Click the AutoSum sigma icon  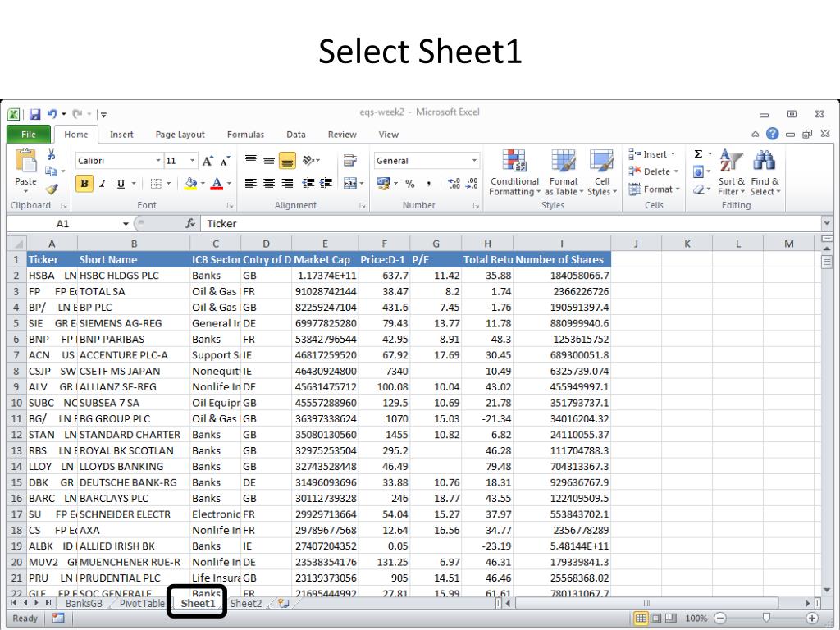[699, 154]
